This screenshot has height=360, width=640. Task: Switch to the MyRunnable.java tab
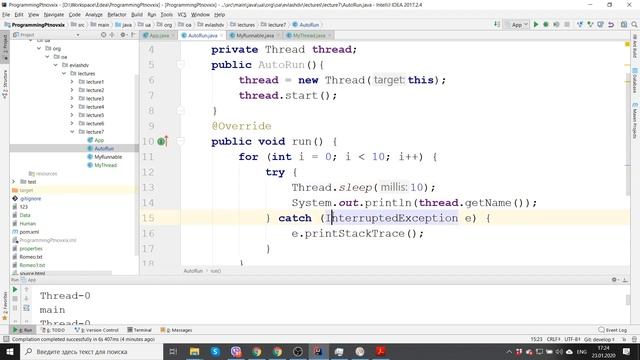tap(255, 36)
